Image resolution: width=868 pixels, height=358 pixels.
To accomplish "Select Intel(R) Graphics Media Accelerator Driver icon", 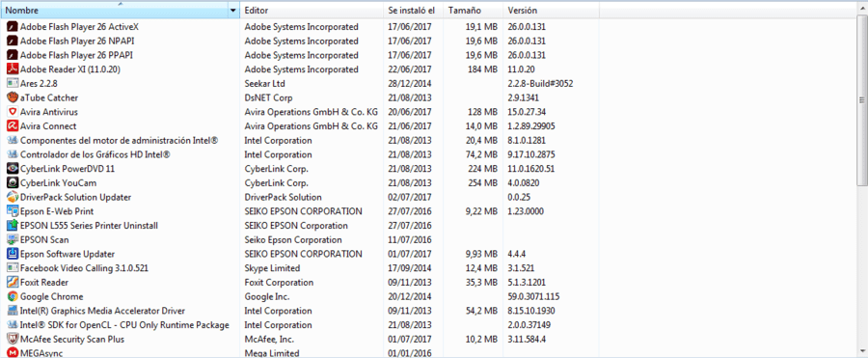I will coord(13,311).
